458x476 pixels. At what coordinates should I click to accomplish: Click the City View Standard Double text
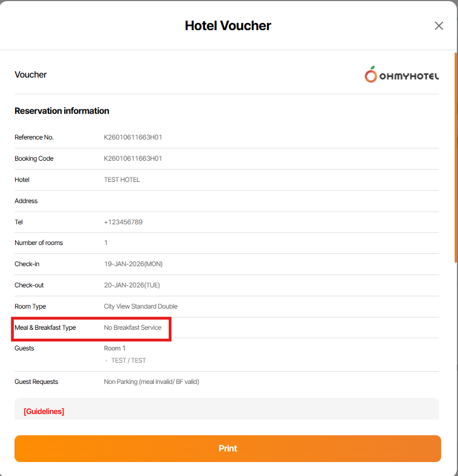[141, 306]
